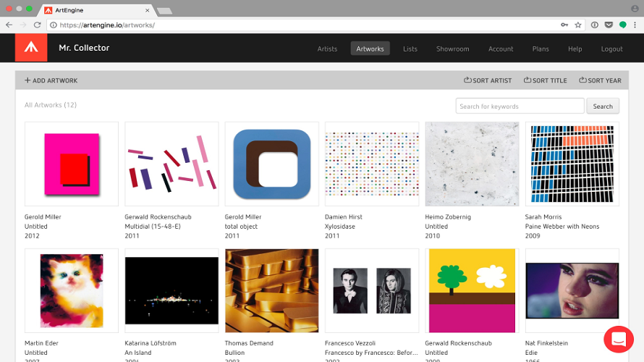The image size is (644, 362).
Task: Open the An Island artwork thumbnail
Action: coord(171,290)
